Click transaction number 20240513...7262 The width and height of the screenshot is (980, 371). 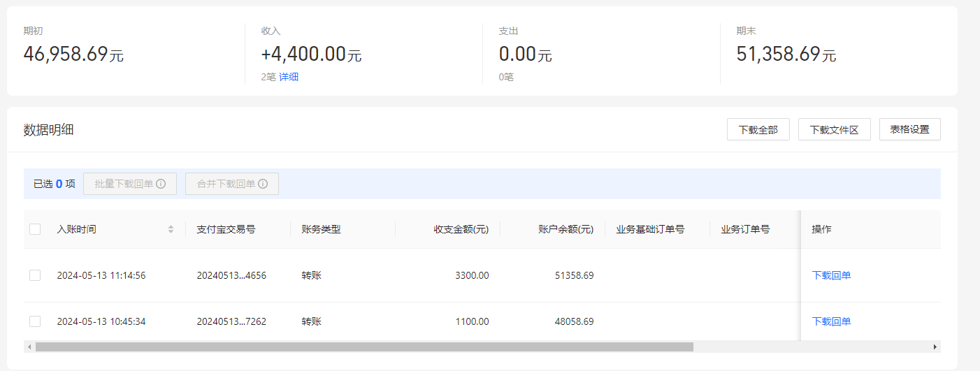click(x=231, y=321)
